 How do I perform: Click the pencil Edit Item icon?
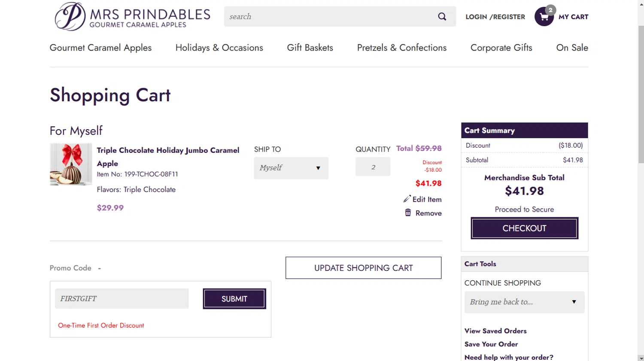click(x=407, y=199)
